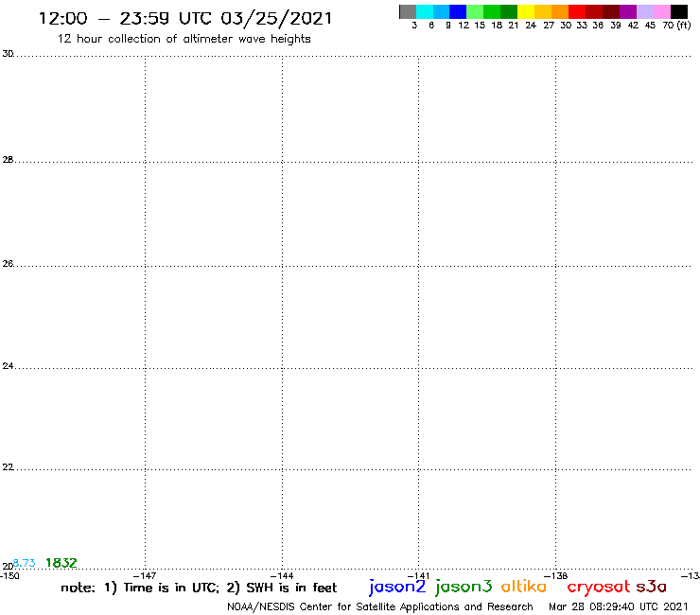Screen dimensions: 700x615
Task: Click the legend number '33'
Action: 582,26
